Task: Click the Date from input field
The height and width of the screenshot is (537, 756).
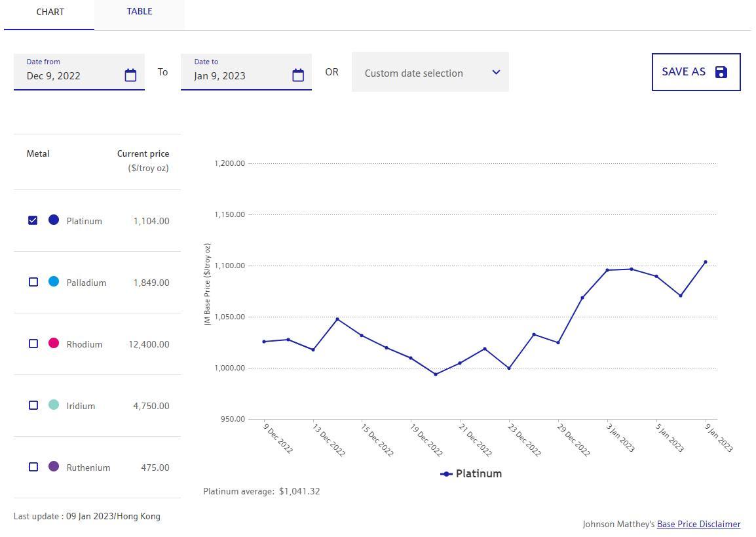Action: click(x=72, y=75)
